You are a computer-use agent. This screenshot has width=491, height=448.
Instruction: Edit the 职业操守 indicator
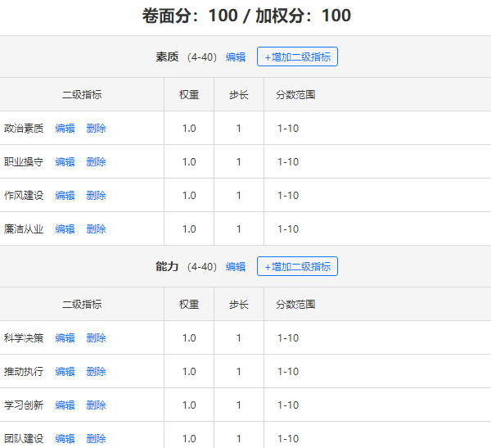pyautogui.click(x=65, y=162)
